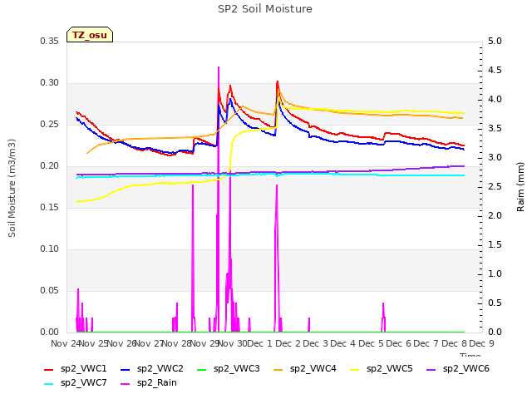This screenshot has height=399, width=532.
Task: Select the sp2_VWC4 legend entry
Action: coord(305,369)
